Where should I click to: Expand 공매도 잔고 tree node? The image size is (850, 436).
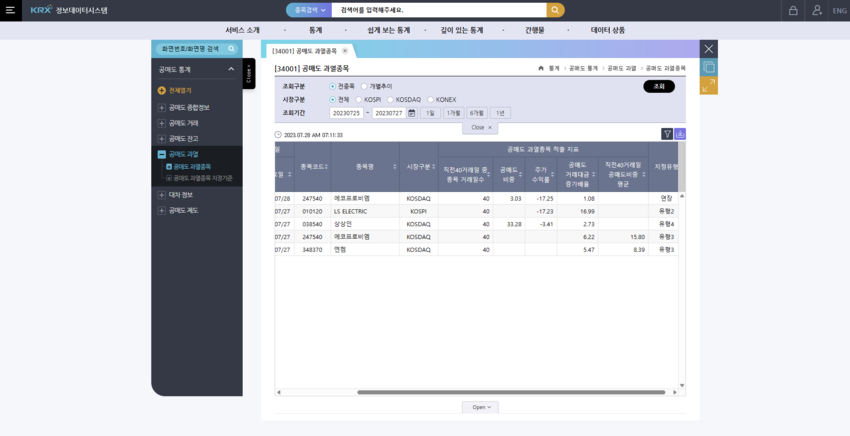[162, 139]
